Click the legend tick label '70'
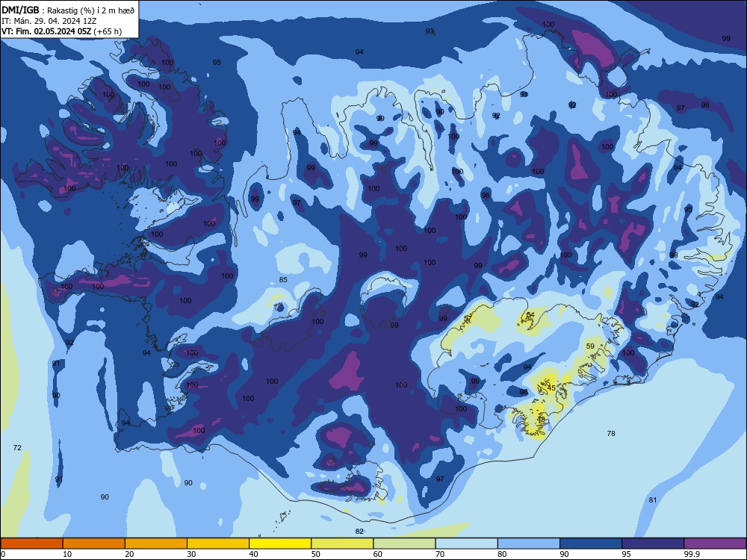The image size is (747, 560). coord(440,554)
